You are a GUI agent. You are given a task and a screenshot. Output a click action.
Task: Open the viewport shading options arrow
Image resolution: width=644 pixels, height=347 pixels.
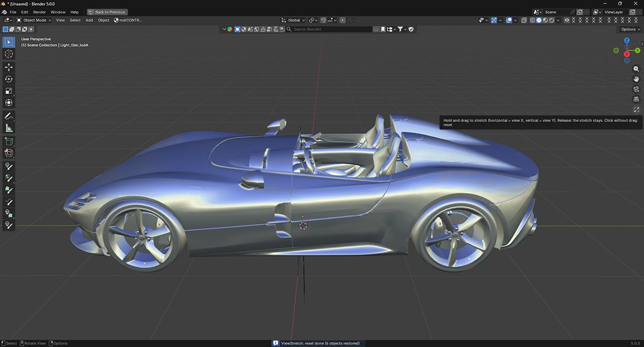(558, 20)
